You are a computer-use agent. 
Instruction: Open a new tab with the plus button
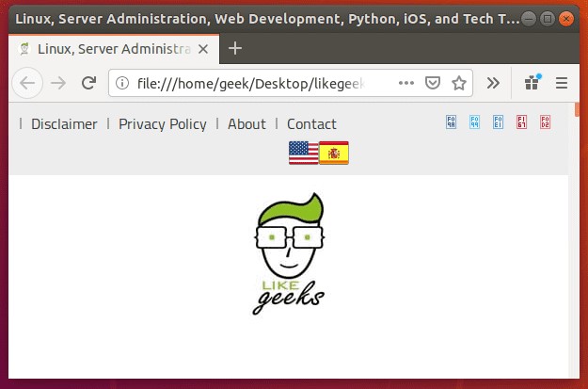235,48
